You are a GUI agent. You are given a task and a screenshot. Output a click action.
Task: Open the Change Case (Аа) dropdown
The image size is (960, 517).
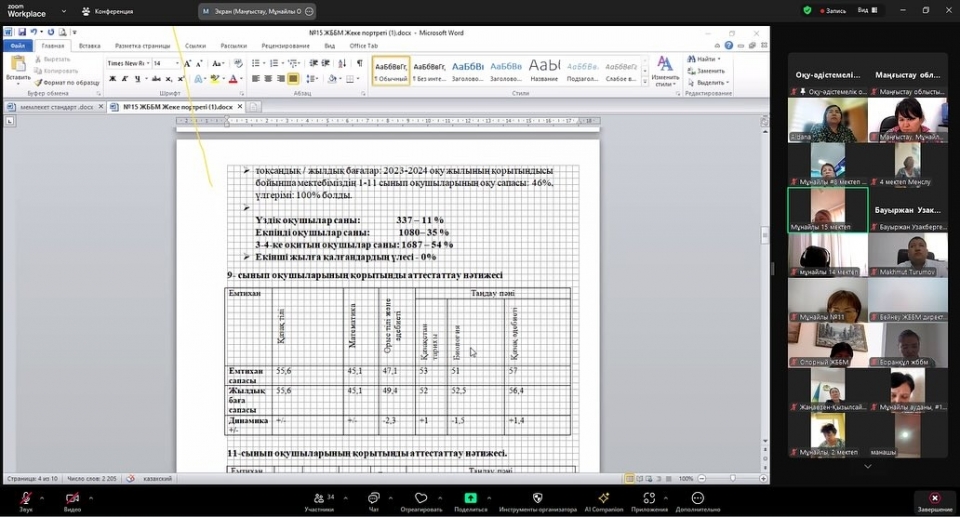click(x=218, y=63)
